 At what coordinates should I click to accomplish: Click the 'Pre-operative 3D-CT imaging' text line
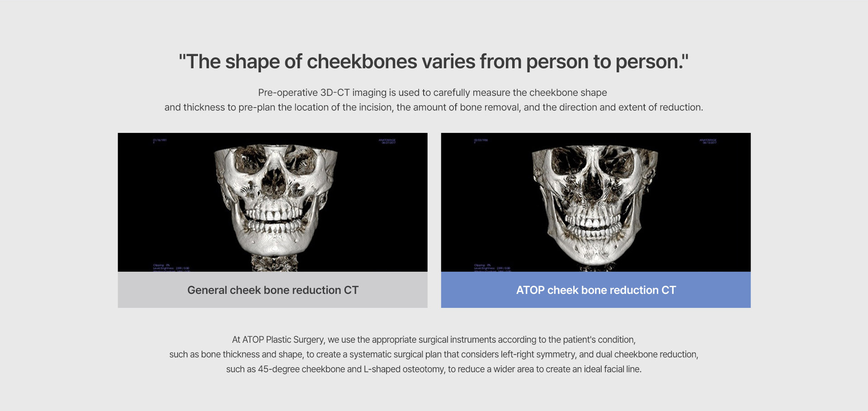433,93
